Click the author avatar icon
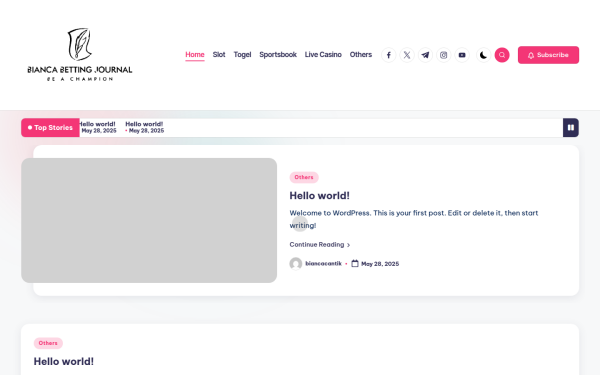 tap(295, 264)
